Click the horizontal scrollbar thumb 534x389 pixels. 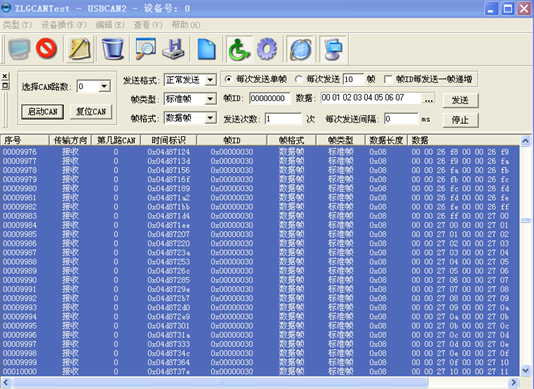point(220,383)
